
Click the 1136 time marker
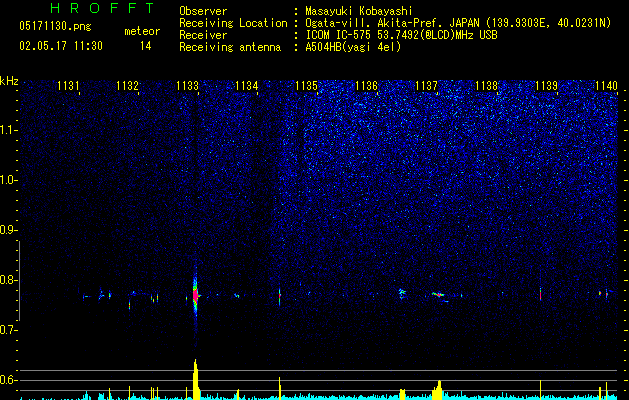tap(367, 86)
